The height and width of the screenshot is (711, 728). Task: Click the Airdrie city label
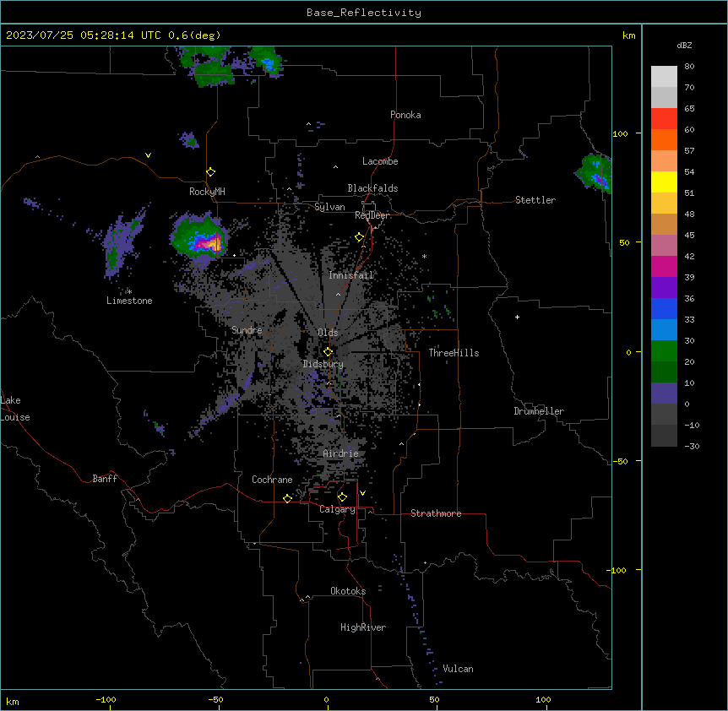point(340,453)
